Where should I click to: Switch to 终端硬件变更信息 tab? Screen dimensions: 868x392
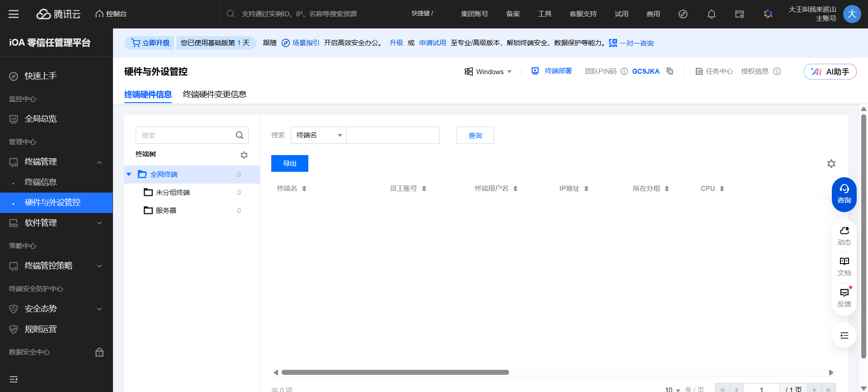214,94
